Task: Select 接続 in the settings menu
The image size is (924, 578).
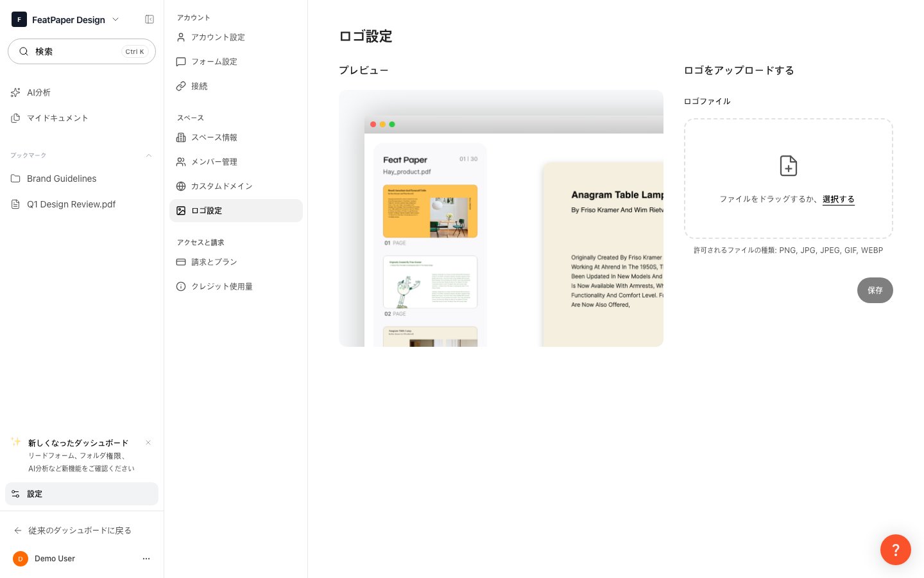Action: 236,86
